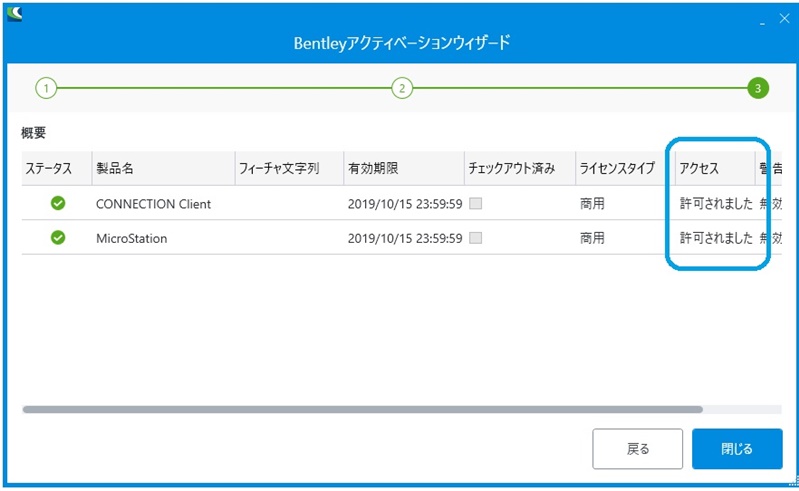Sort by フィーチャ文字列 column header

289,168
